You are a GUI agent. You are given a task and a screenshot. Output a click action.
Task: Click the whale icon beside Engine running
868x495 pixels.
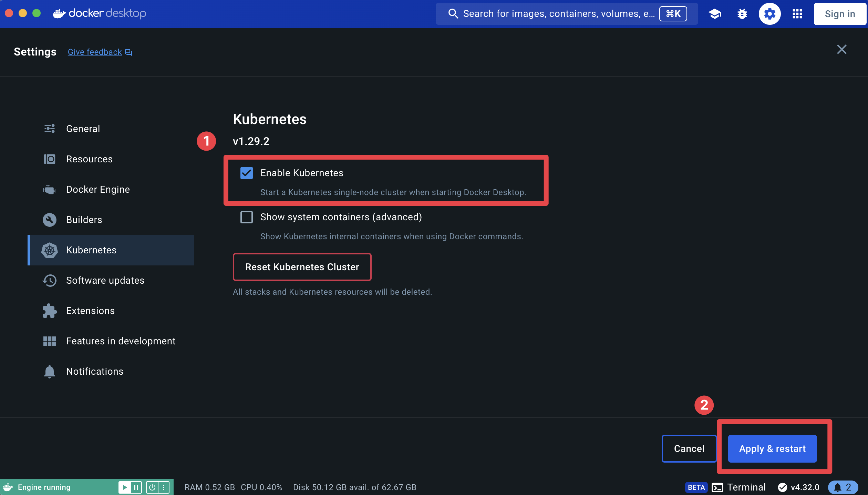[8, 487]
